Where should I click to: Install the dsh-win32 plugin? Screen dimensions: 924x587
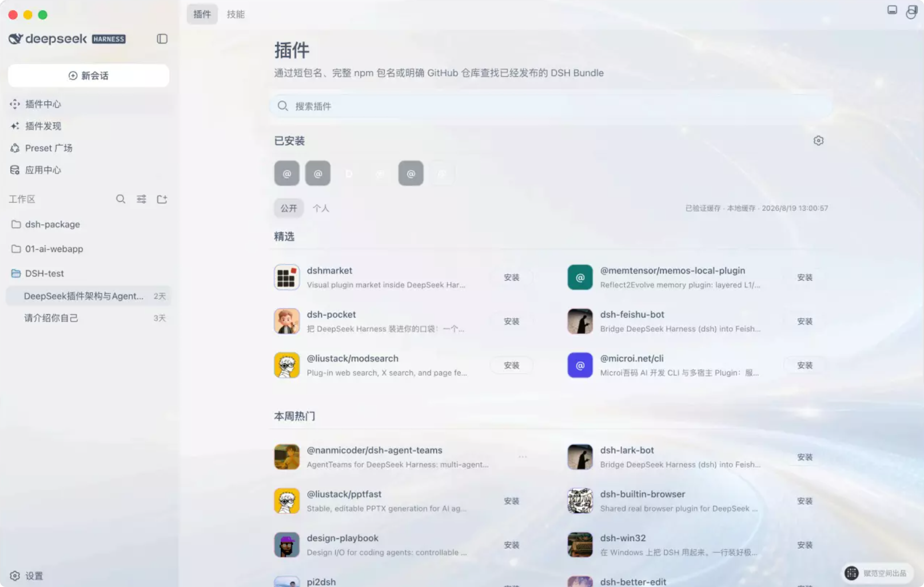[x=805, y=545]
